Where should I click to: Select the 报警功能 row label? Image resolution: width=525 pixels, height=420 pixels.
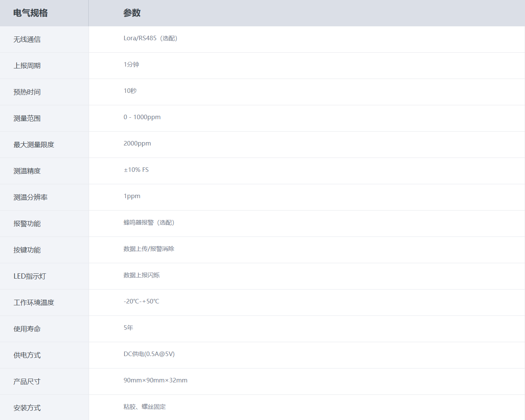[x=27, y=224]
